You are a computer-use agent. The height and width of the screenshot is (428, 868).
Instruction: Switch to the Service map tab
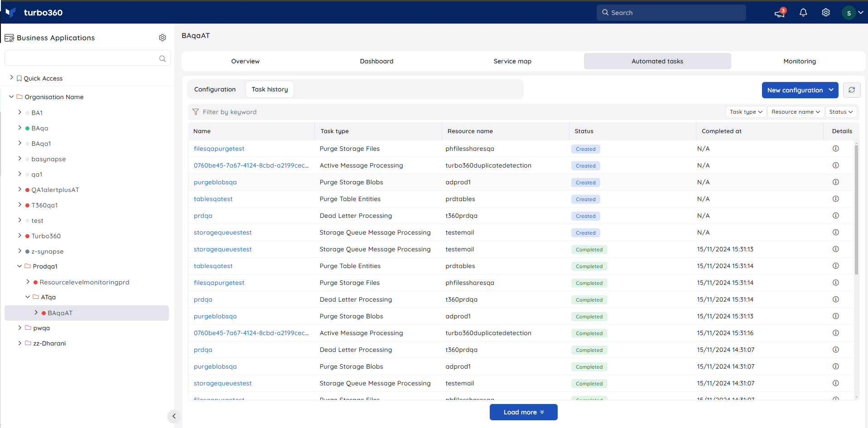[512, 61]
